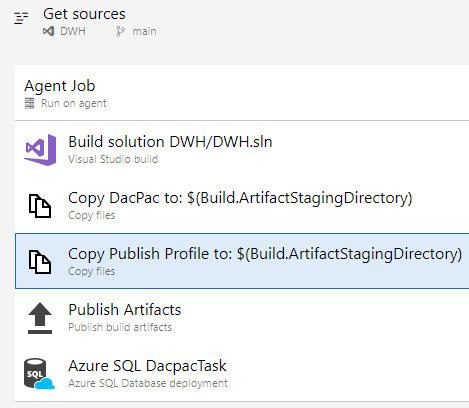Click the main branch label
This screenshot has width=469, height=408.
pyautogui.click(x=144, y=31)
